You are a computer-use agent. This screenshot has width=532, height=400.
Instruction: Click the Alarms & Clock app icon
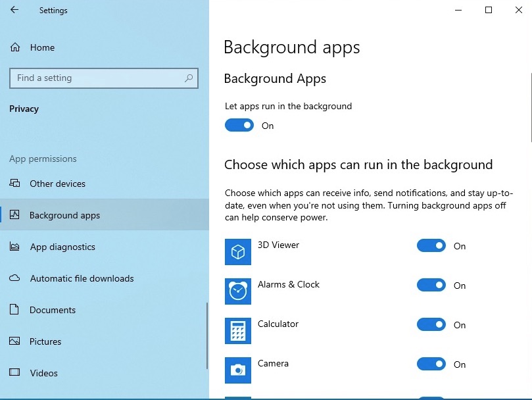(238, 291)
